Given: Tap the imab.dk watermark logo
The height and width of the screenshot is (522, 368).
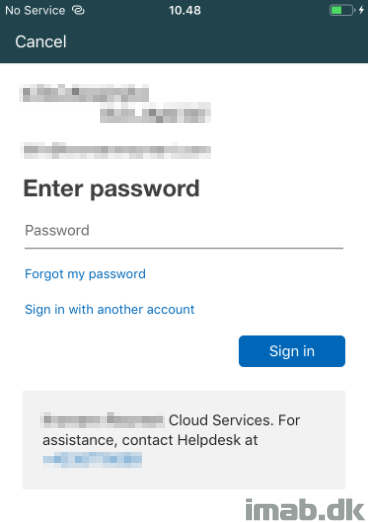Looking at the screenshot, I should (x=305, y=509).
